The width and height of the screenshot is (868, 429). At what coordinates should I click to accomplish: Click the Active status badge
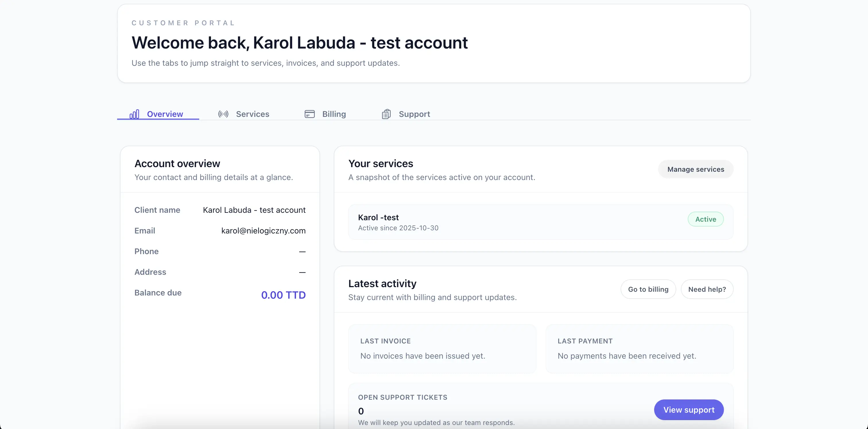(705, 219)
